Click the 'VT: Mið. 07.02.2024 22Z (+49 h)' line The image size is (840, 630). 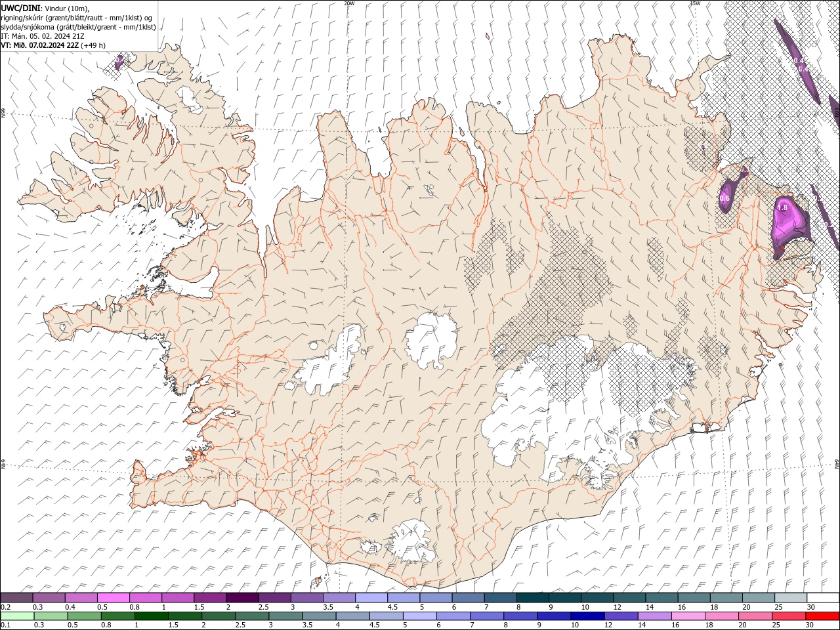click(x=53, y=45)
